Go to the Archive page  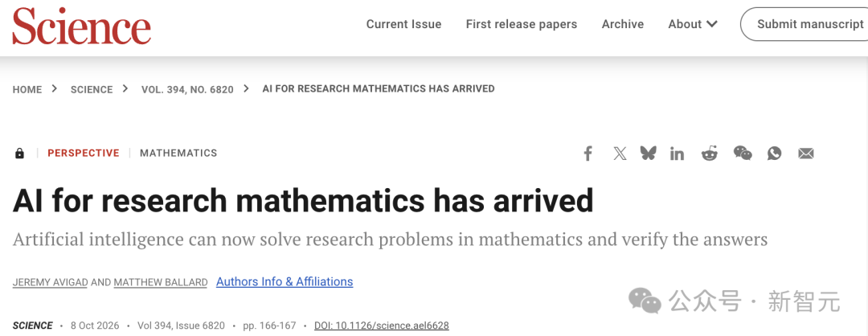(x=623, y=24)
